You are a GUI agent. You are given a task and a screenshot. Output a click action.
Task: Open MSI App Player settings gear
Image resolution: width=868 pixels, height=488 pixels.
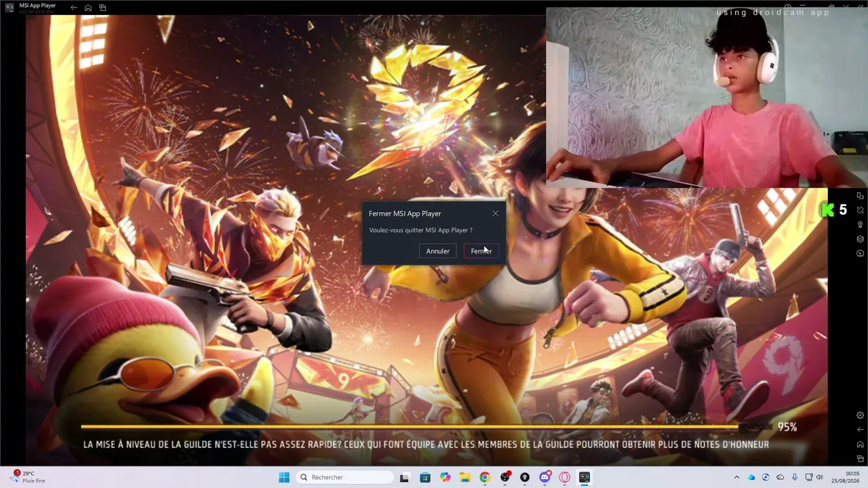(860, 415)
